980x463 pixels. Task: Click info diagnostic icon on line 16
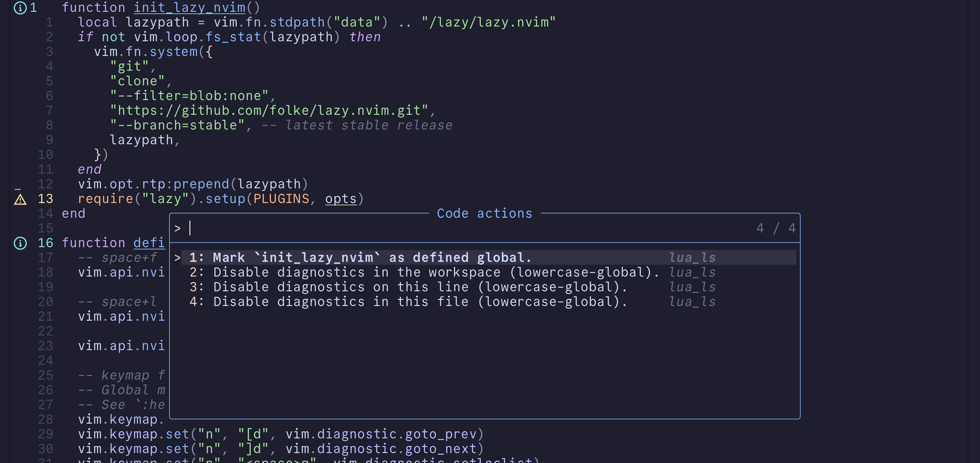coord(20,243)
